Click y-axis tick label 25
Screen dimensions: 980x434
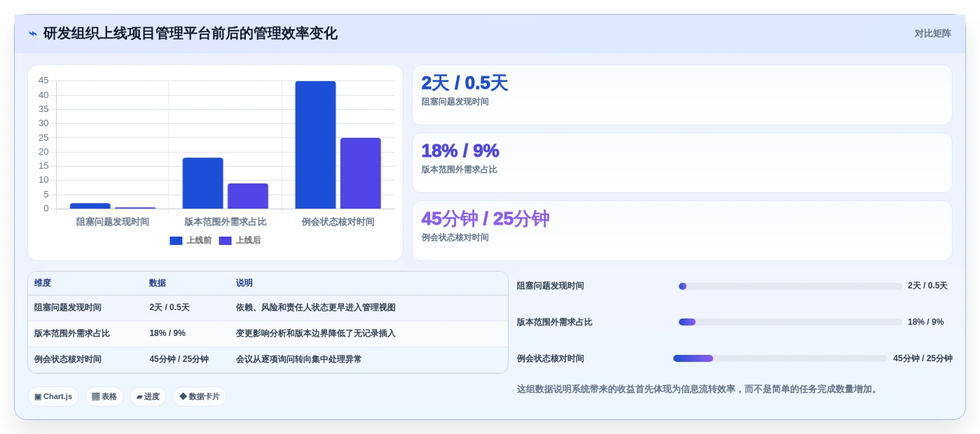[x=43, y=137]
